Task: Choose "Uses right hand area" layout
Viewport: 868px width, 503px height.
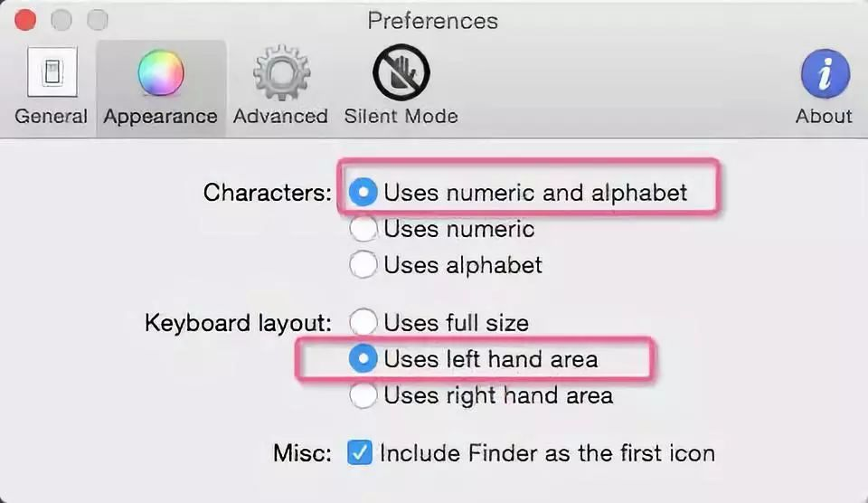Action: point(363,395)
